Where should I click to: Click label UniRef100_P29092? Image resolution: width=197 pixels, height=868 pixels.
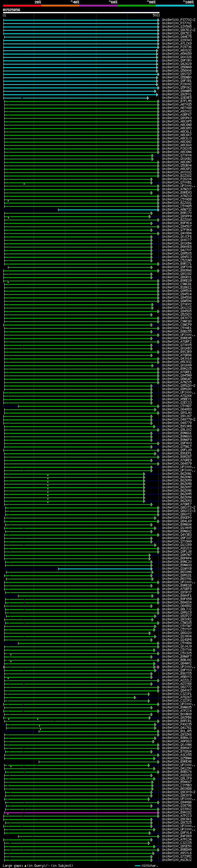(x=177, y=84)
